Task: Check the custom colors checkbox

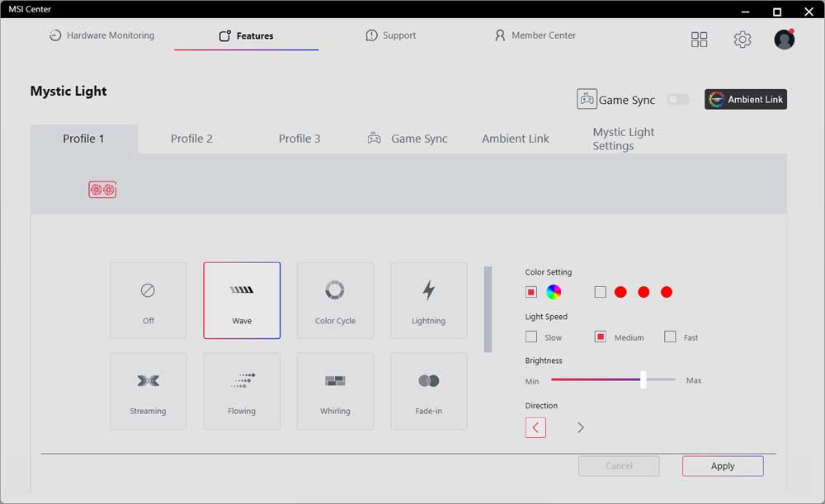Action: [x=601, y=292]
